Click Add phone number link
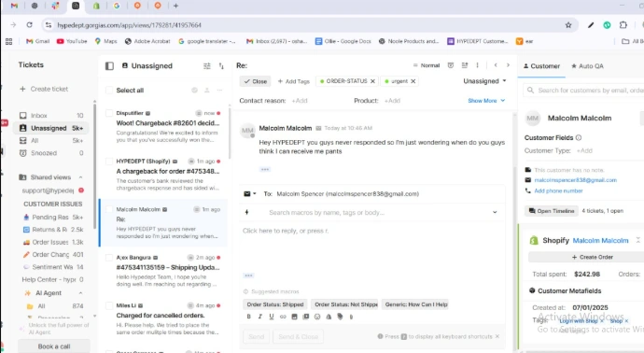This screenshot has height=353, width=644. tap(558, 191)
